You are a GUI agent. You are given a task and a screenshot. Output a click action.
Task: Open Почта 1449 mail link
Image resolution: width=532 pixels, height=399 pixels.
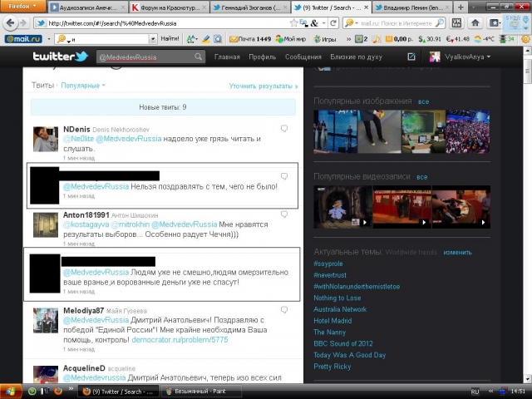pyautogui.click(x=250, y=39)
